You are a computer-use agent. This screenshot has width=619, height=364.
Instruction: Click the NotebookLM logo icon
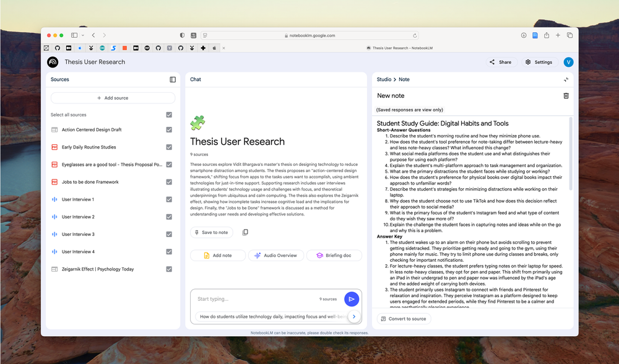[53, 62]
